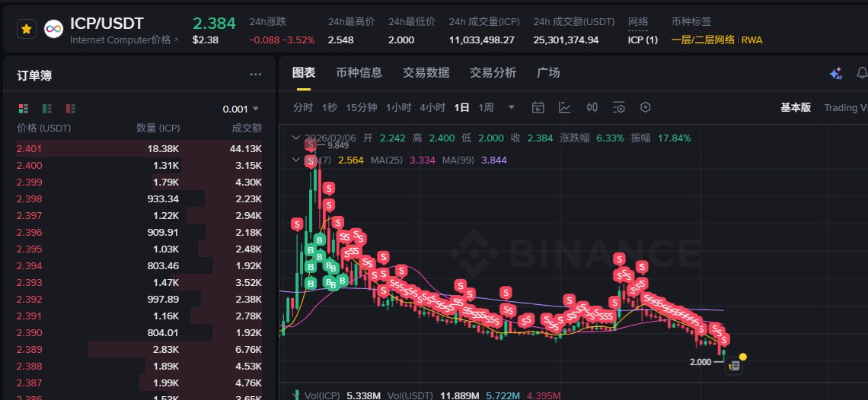
Task: Select the 1周 chart interval
Action: (x=486, y=107)
